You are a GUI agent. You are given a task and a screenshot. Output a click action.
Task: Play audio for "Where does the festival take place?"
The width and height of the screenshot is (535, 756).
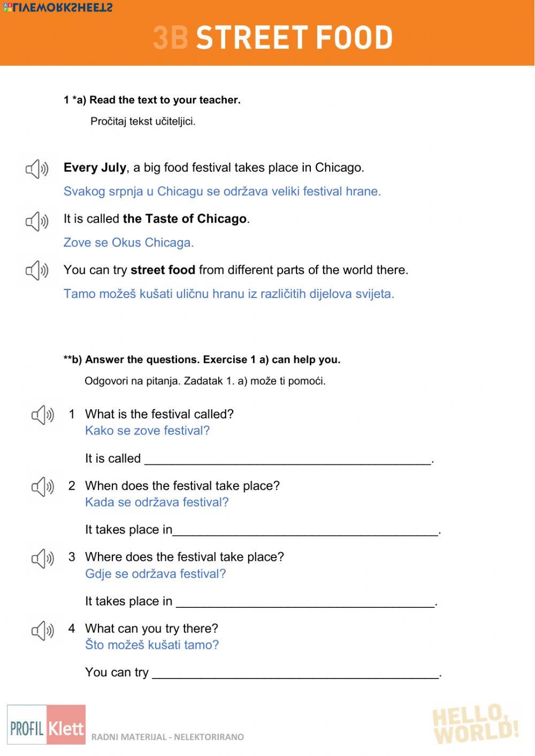point(43,559)
